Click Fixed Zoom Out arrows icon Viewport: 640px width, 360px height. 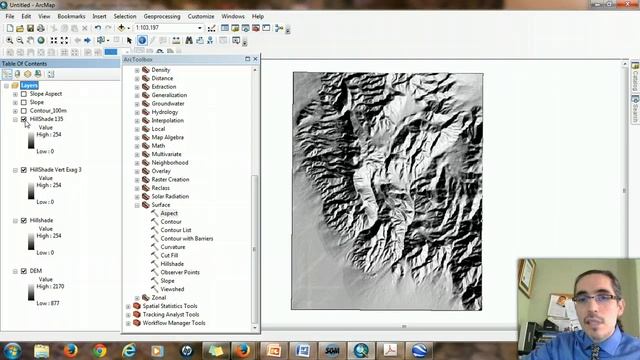pos(64,40)
